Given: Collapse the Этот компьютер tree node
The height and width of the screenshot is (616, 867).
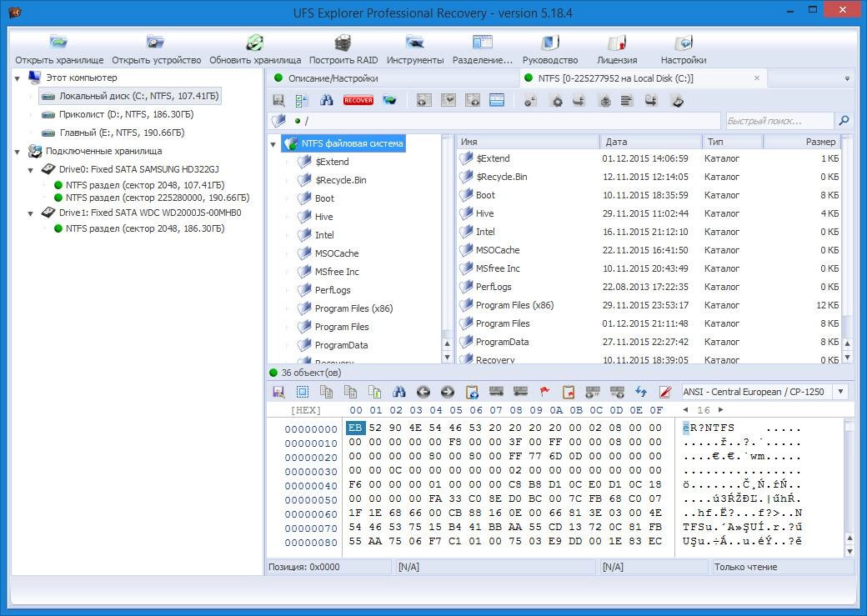Looking at the screenshot, I should (18, 78).
